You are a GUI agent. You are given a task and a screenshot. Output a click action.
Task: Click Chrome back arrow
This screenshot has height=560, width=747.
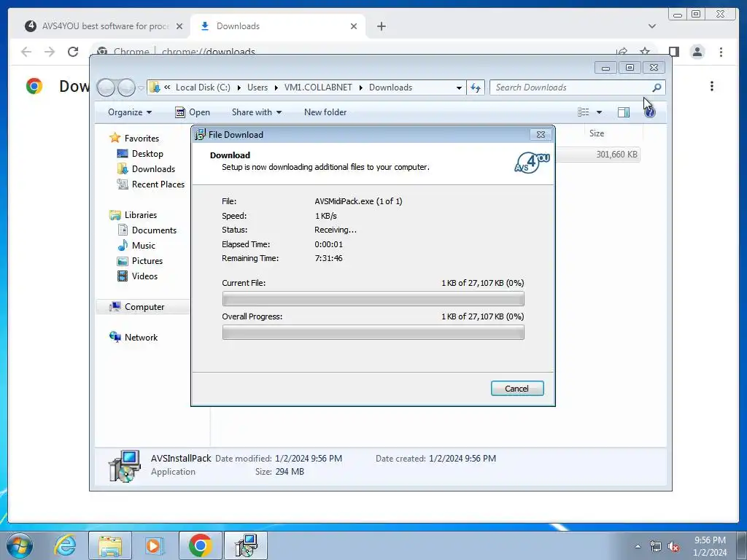pos(26,52)
